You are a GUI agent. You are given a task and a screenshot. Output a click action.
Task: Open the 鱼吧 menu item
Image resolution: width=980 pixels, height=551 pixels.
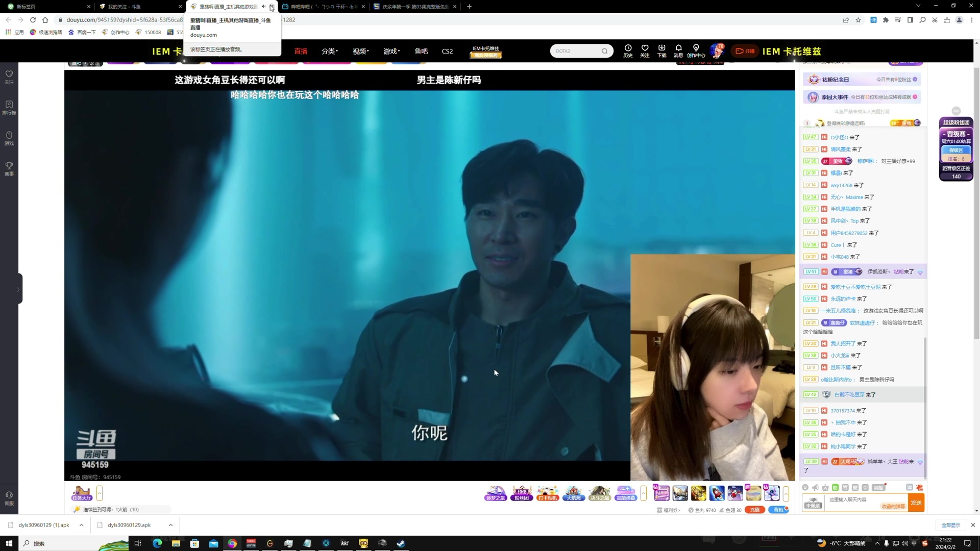click(421, 51)
